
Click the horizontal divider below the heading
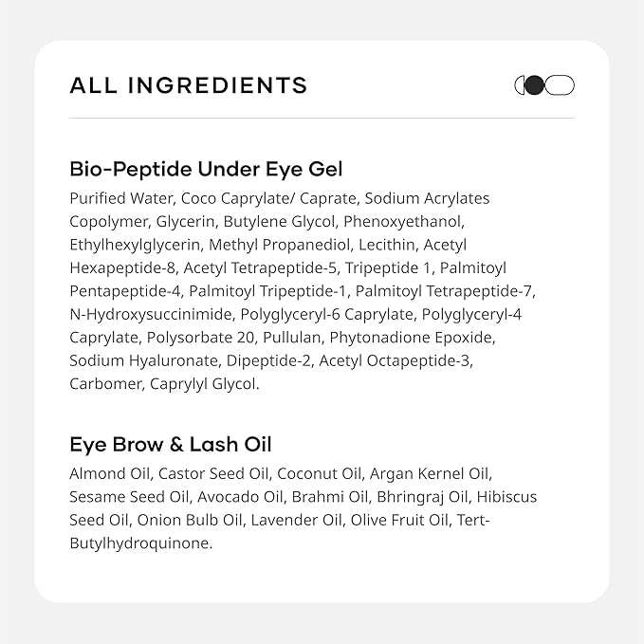click(x=322, y=119)
